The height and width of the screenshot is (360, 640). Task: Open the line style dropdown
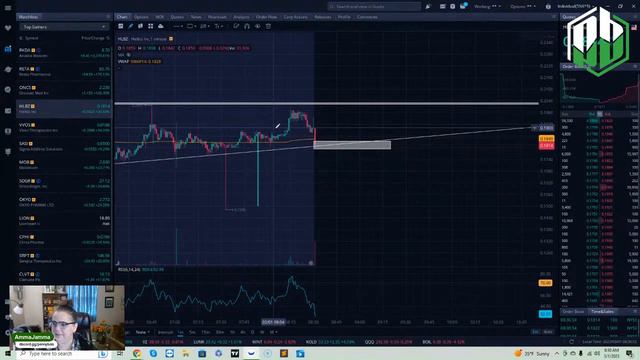178,26
